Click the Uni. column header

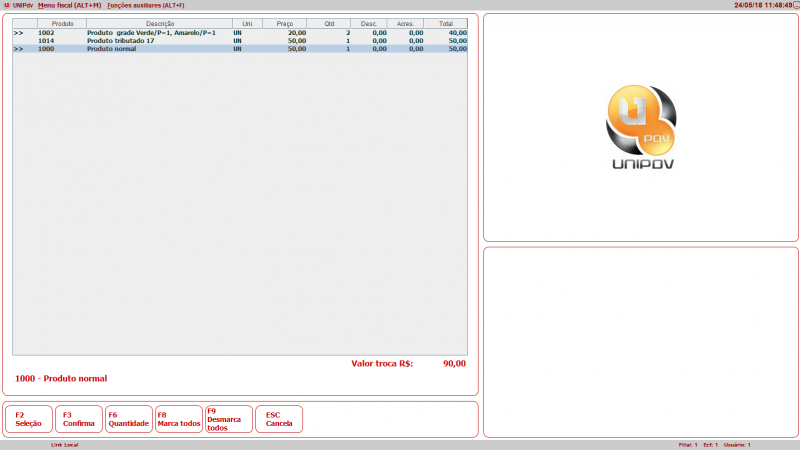[247, 23]
